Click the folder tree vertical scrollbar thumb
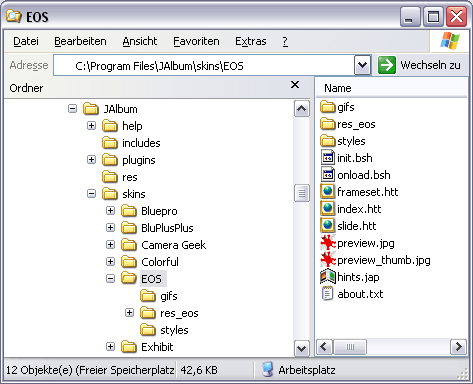The width and height of the screenshot is (473, 384). click(x=302, y=193)
